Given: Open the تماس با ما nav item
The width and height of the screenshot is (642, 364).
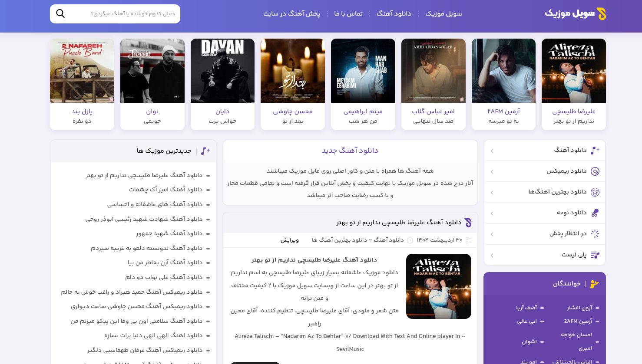Looking at the screenshot, I should (x=348, y=14).
